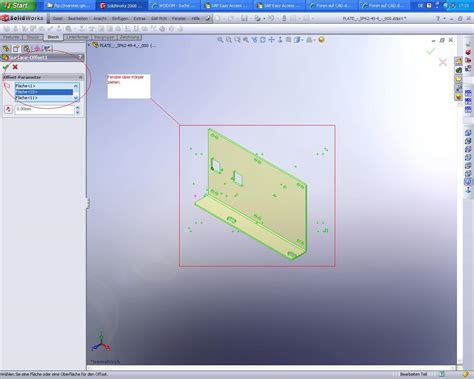Click yellow status icon in bottom-right corner

pos(466,374)
